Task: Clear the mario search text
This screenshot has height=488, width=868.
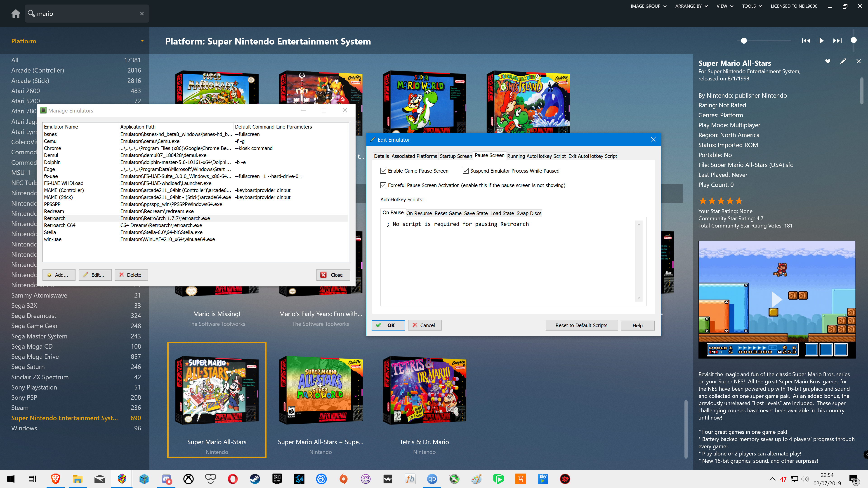Action: [x=142, y=14]
